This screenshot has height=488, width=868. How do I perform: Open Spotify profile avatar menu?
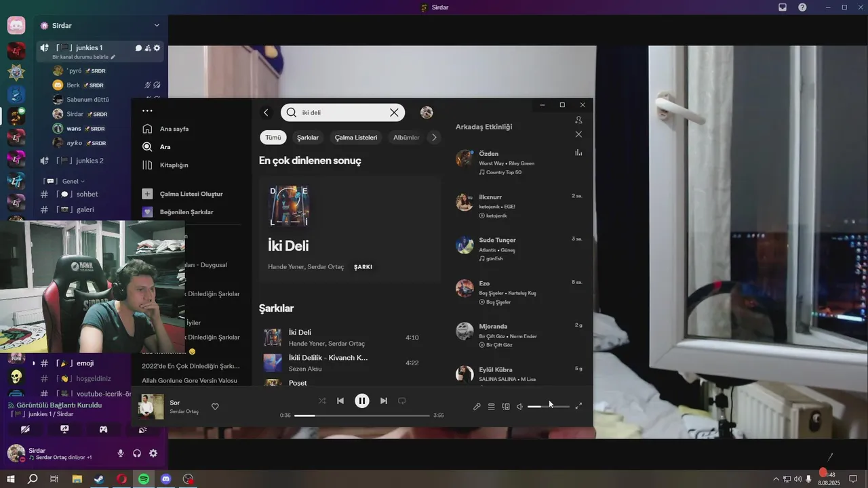point(427,113)
